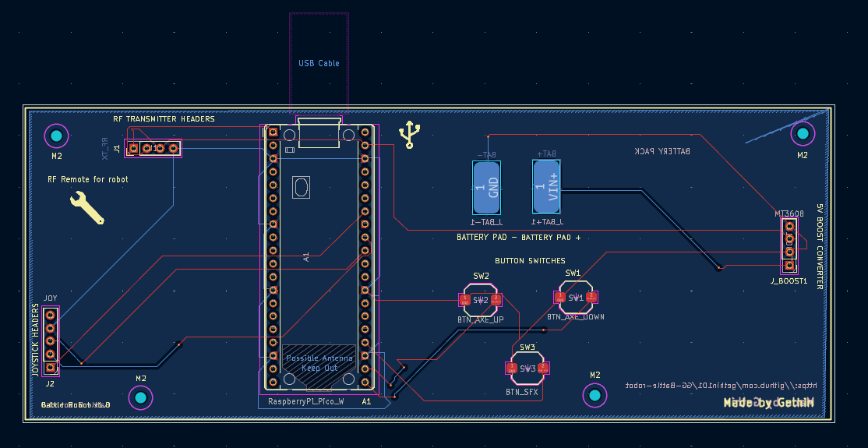Click the RaspberryPi_Pico_W reference label

[306, 401]
